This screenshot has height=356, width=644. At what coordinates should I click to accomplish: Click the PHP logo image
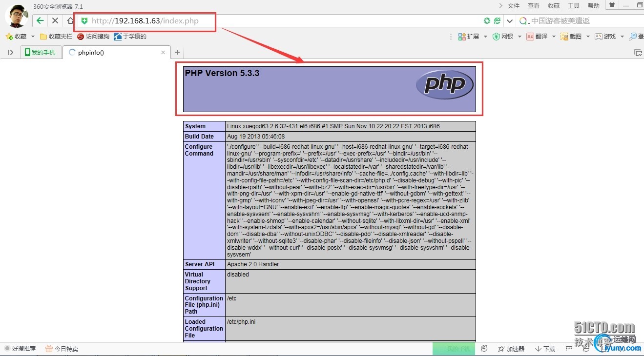pyautogui.click(x=445, y=84)
